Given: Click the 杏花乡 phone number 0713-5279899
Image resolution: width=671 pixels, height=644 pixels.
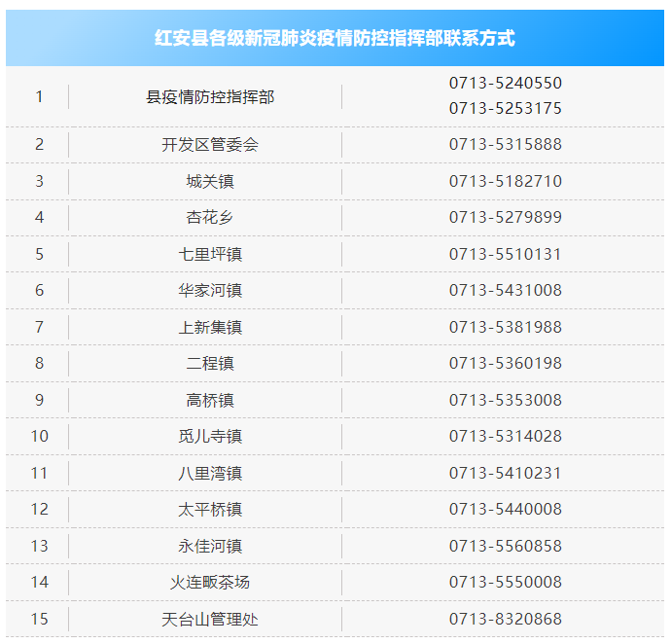Looking at the screenshot, I should tap(505, 218).
